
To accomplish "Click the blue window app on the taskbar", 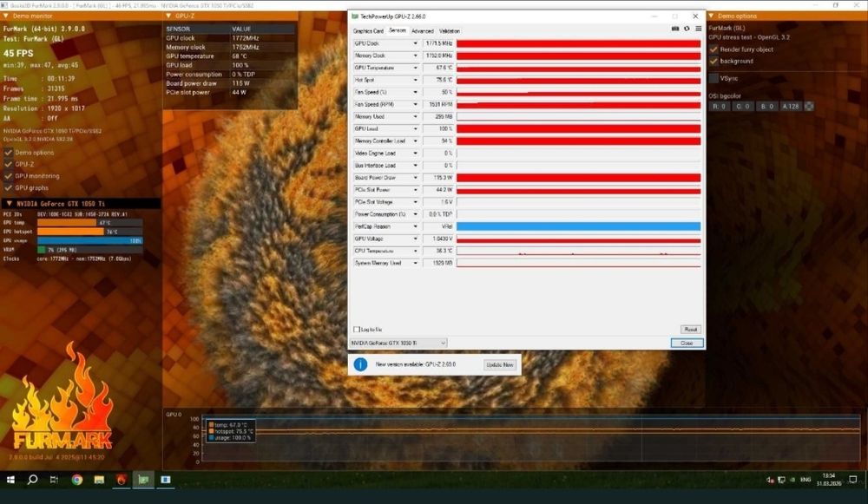I will click(x=166, y=480).
